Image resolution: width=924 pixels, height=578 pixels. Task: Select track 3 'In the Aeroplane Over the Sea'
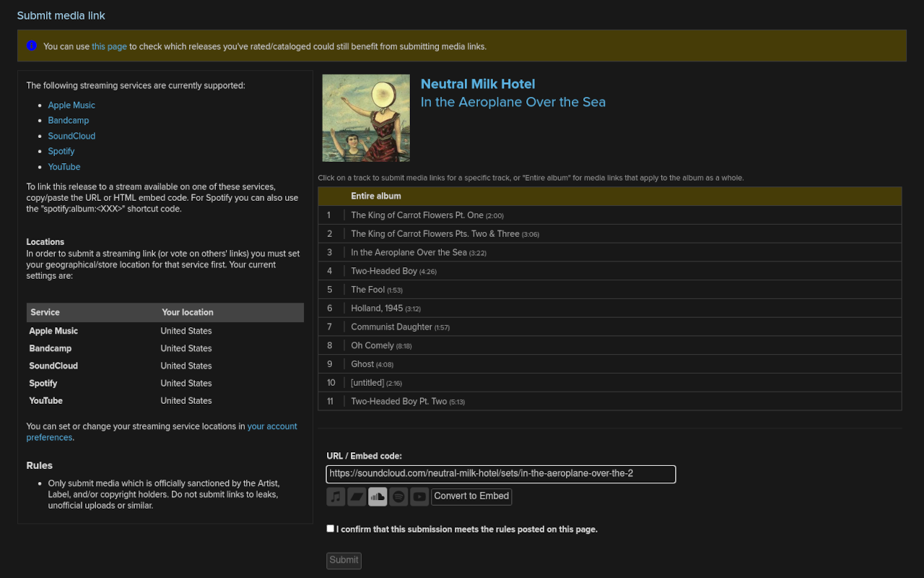pyautogui.click(x=610, y=253)
